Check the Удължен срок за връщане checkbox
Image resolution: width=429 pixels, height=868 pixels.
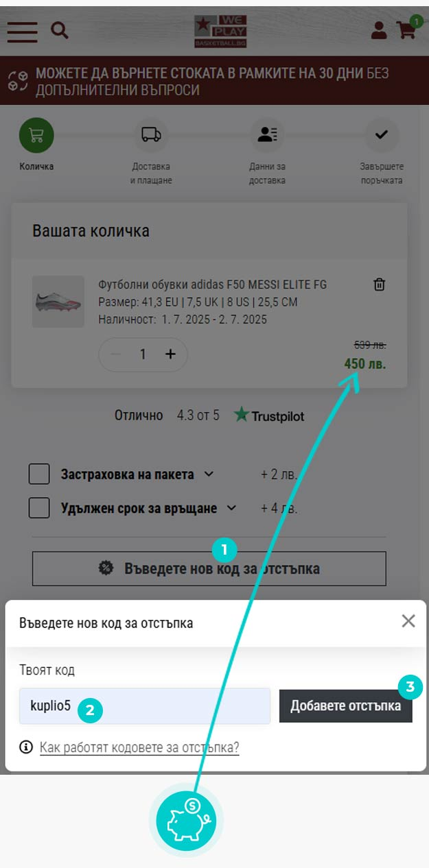click(x=39, y=508)
